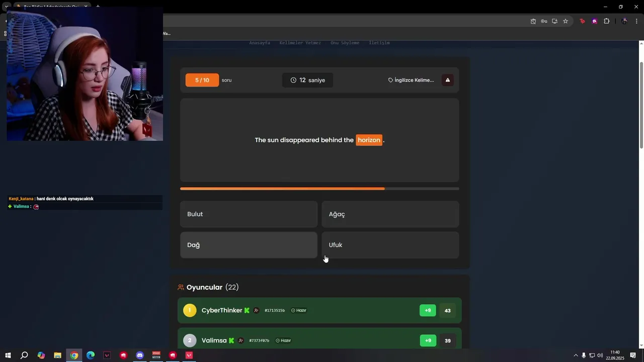This screenshot has width=644, height=362.
Task: Bookmark this page with star icon
Action: click(x=566, y=21)
